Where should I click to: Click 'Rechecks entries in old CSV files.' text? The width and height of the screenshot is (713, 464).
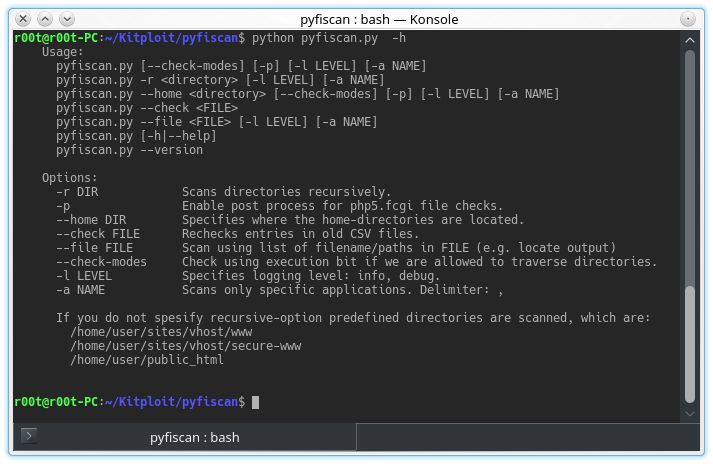301,234
